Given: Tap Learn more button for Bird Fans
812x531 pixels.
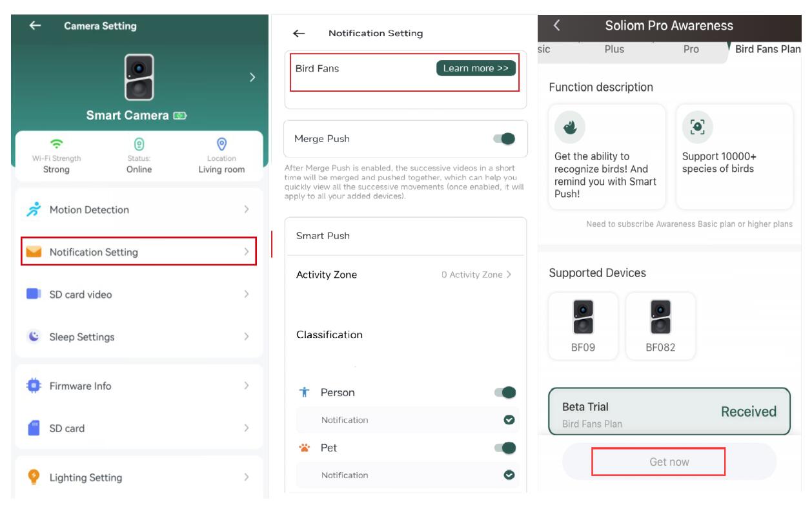Looking at the screenshot, I should click(476, 68).
